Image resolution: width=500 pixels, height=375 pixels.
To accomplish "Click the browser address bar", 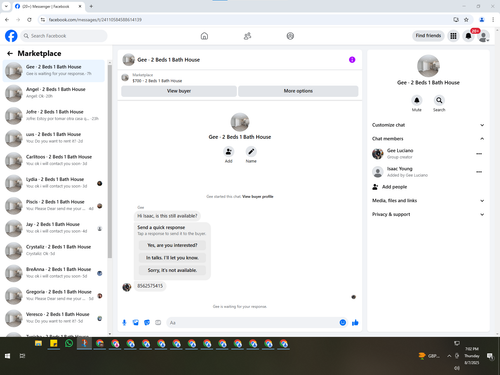I will (247, 20).
